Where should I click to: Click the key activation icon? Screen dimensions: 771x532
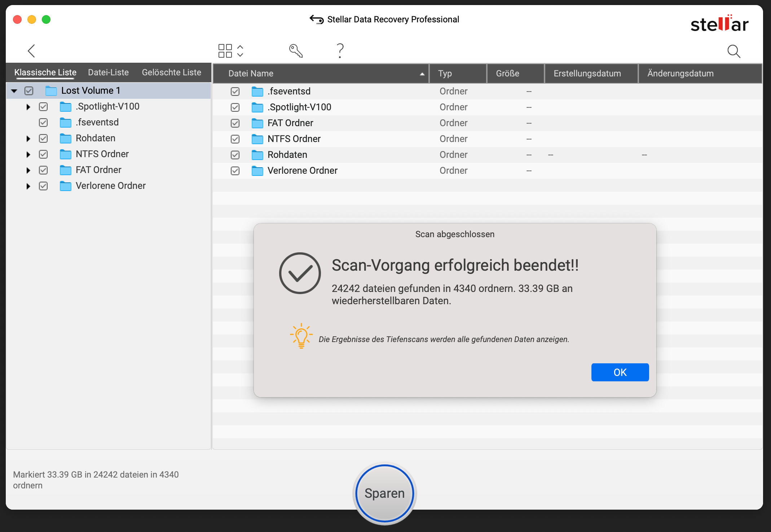pos(296,51)
